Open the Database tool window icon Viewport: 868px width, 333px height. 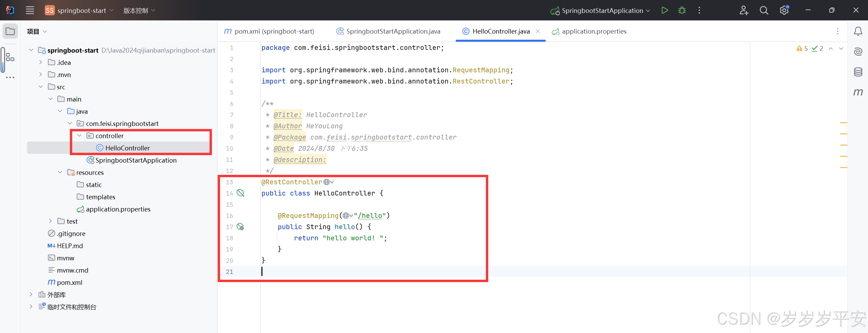pos(858,72)
